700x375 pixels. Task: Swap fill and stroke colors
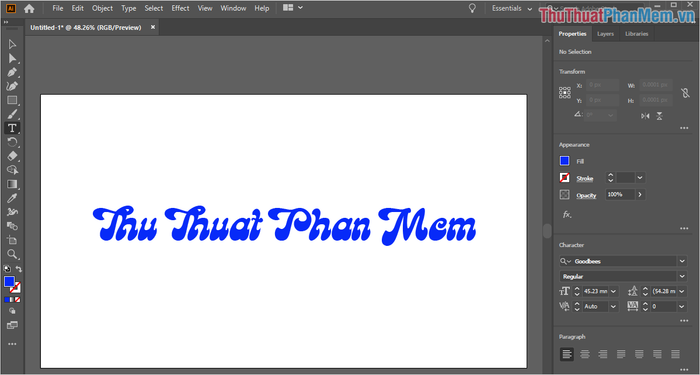coord(19,269)
